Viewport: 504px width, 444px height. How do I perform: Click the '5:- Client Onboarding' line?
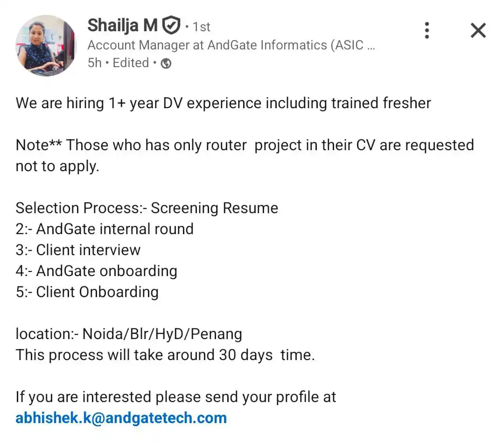pyautogui.click(x=87, y=292)
